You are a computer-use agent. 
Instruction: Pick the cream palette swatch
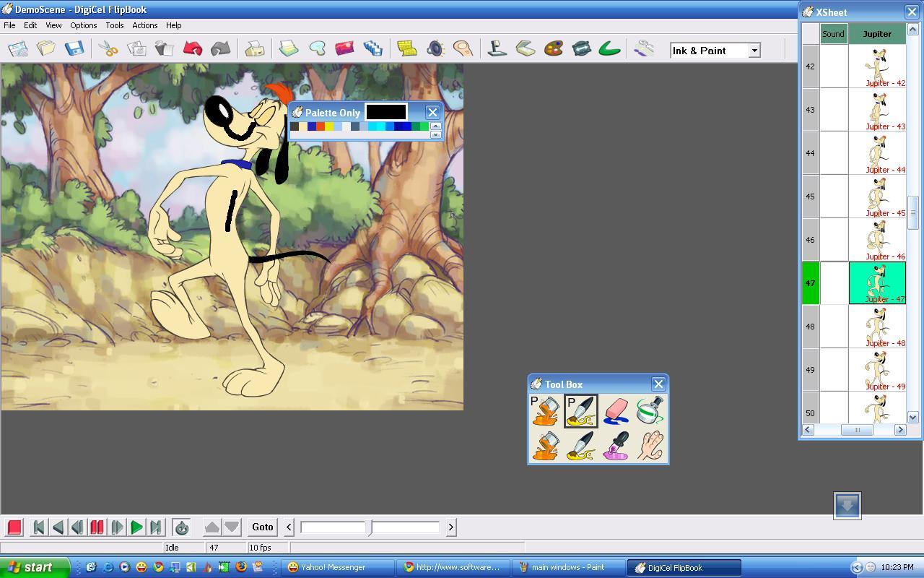click(303, 126)
